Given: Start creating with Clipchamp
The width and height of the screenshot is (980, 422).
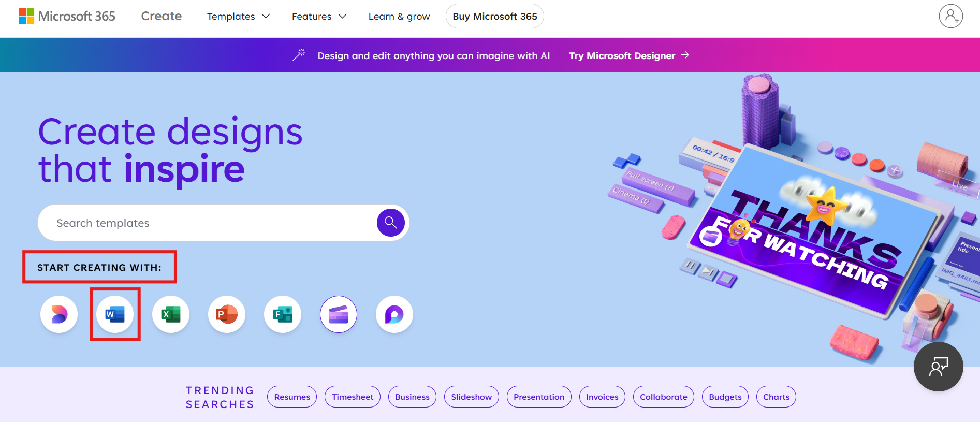Looking at the screenshot, I should click(339, 314).
